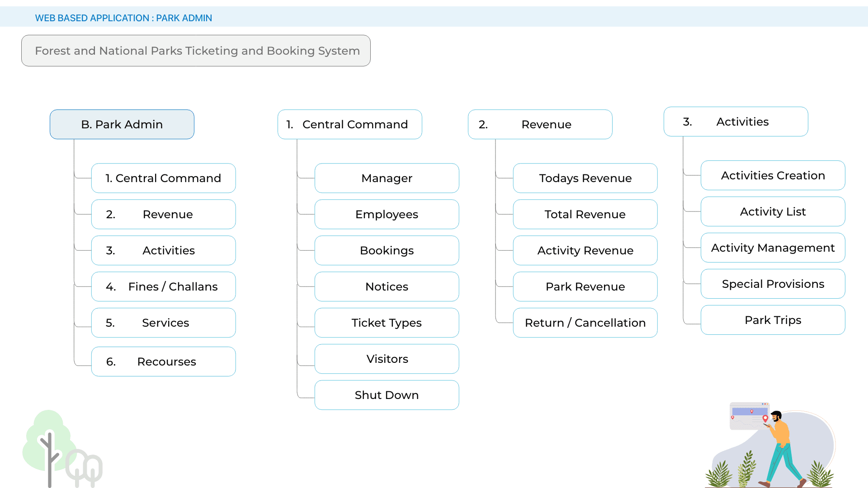Click the Park Trips box
Image resolution: width=868 pixels, height=488 pixels.
point(773,320)
